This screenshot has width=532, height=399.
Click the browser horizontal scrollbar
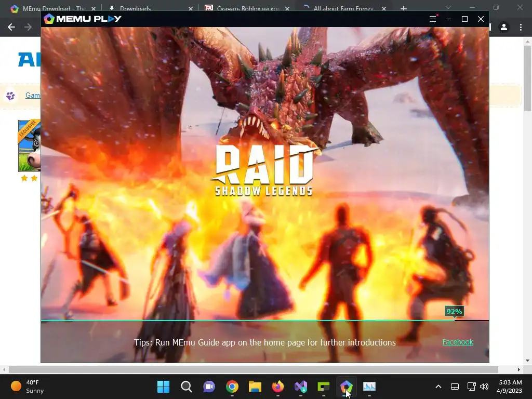click(253, 369)
